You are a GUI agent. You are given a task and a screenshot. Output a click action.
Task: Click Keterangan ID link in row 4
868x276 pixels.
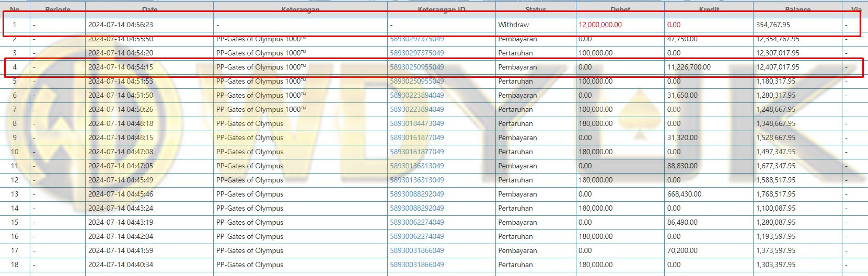point(416,67)
